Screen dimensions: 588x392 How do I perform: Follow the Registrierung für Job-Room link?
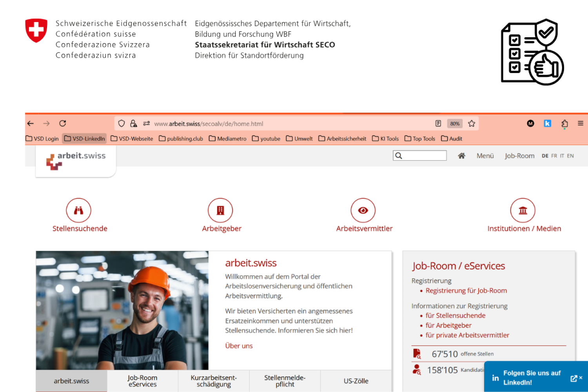tap(466, 291)
